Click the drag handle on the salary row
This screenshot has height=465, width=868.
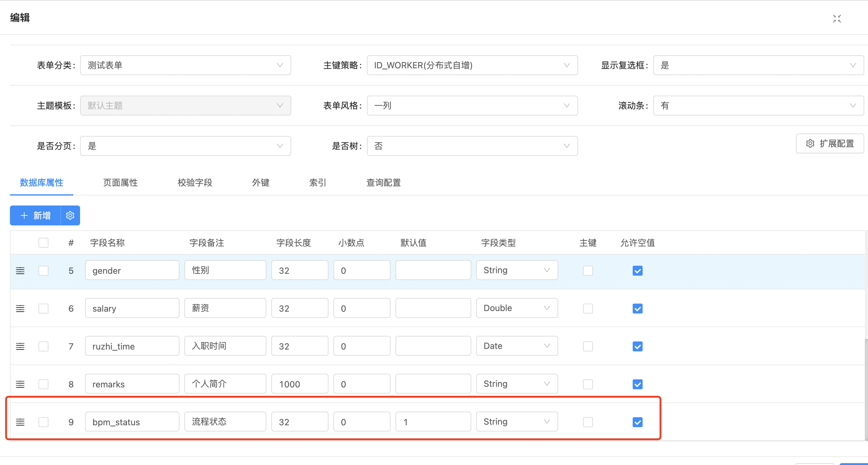[20, 308]
